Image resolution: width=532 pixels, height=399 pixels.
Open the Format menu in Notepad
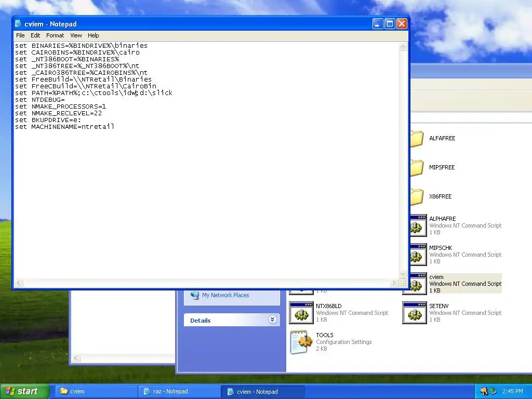tap(55, 35)
